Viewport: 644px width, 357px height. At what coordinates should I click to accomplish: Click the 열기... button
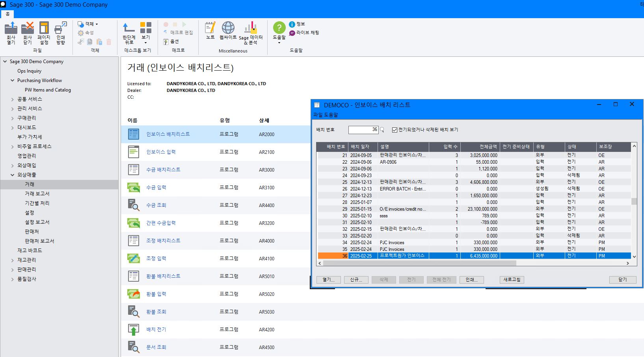pos(328,280)
